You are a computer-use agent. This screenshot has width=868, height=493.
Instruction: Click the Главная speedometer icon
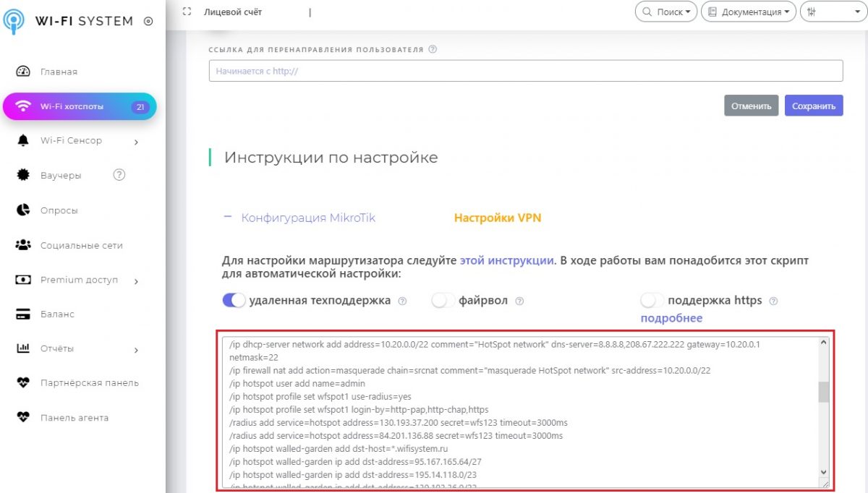coord(23,72)
